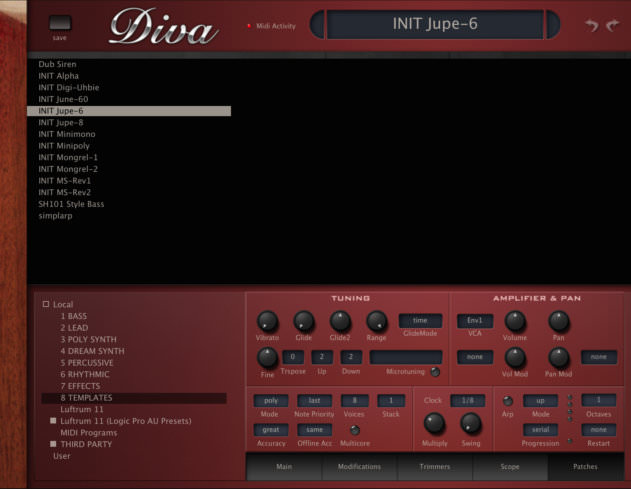The width and height of the screenshot is (631, 489).
Task: Open the Vol Mod source dropdown
Action: click(x=475, y=357)
